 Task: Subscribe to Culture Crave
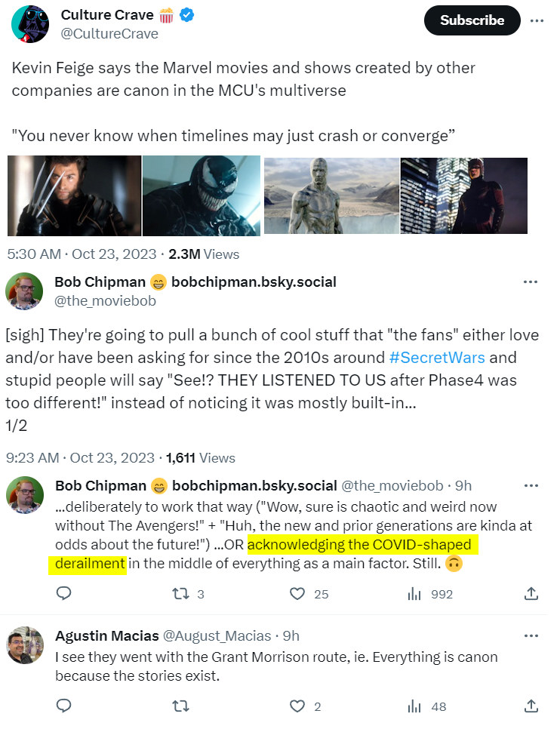click(x=472, y=20)
